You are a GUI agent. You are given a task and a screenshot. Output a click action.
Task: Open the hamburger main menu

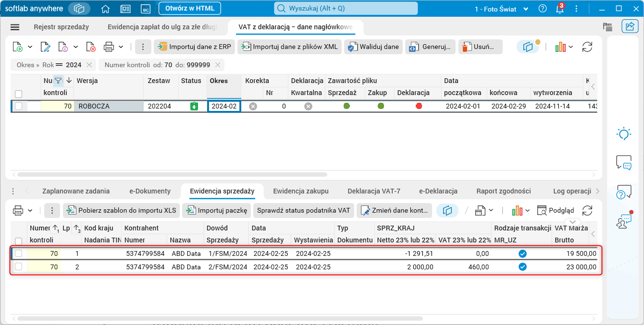tap(15, 27)
